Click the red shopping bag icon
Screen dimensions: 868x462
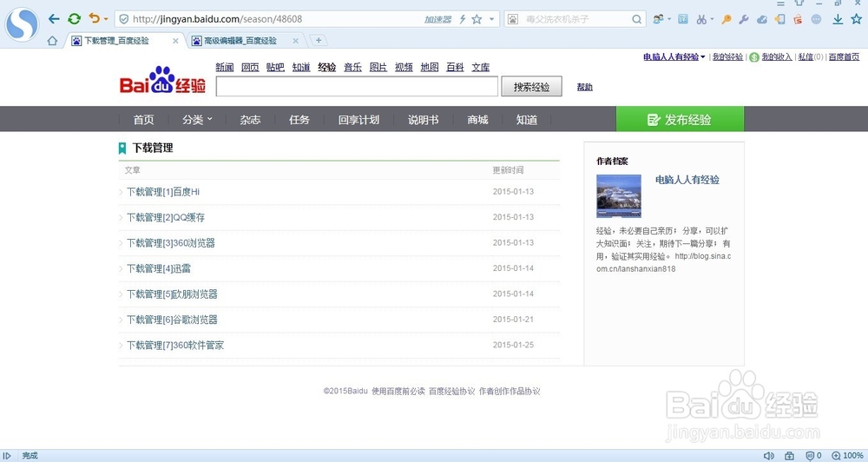pyautogui.click(x=798, y=19)
